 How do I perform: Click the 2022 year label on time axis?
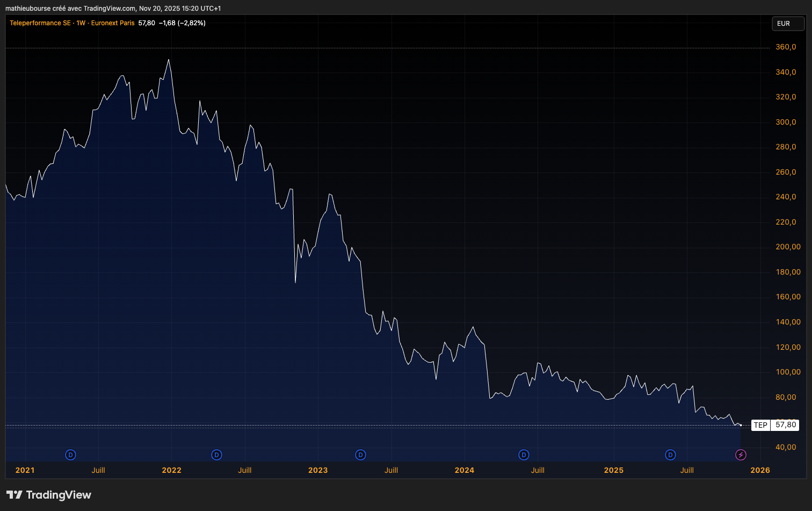pyautogui.click(x=172, y=470)
